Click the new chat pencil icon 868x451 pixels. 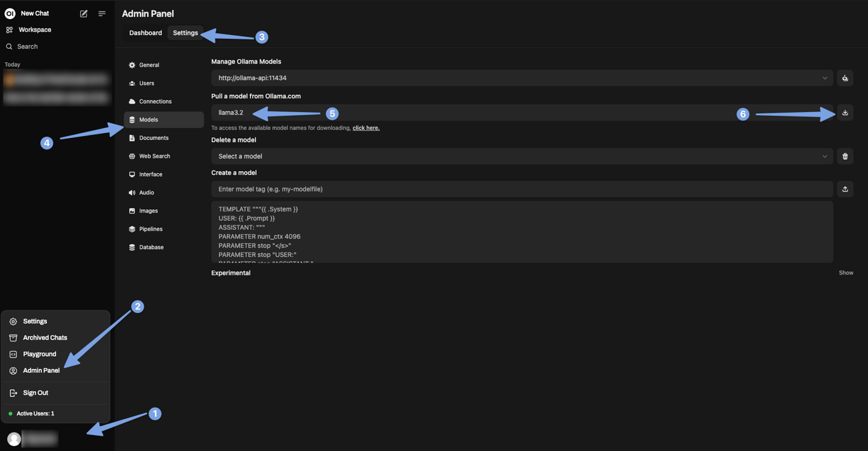tap(83, 13)
